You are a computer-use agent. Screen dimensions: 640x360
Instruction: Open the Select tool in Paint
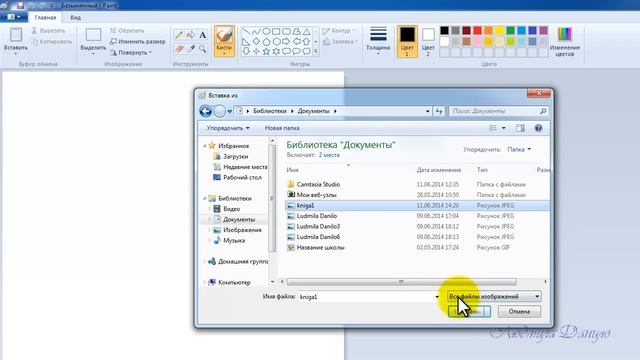(x=93, y=40)
